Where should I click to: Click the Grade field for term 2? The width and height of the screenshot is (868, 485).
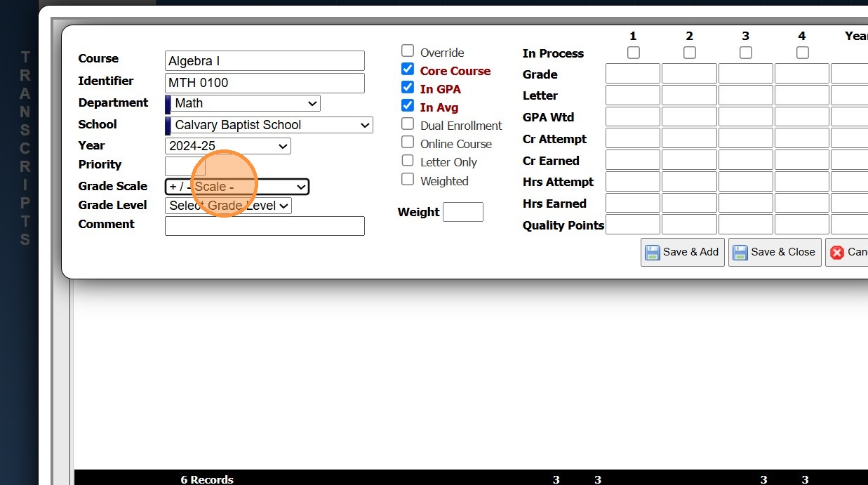point(689,74)
